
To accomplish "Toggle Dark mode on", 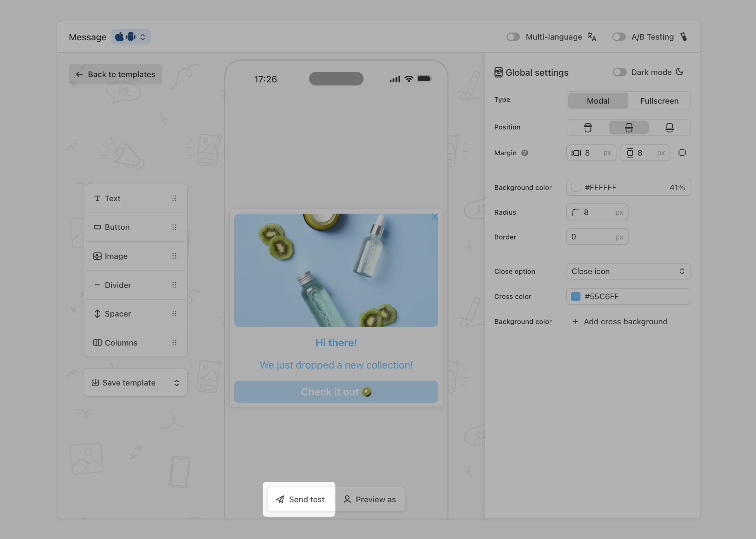I will coord(619,72).
